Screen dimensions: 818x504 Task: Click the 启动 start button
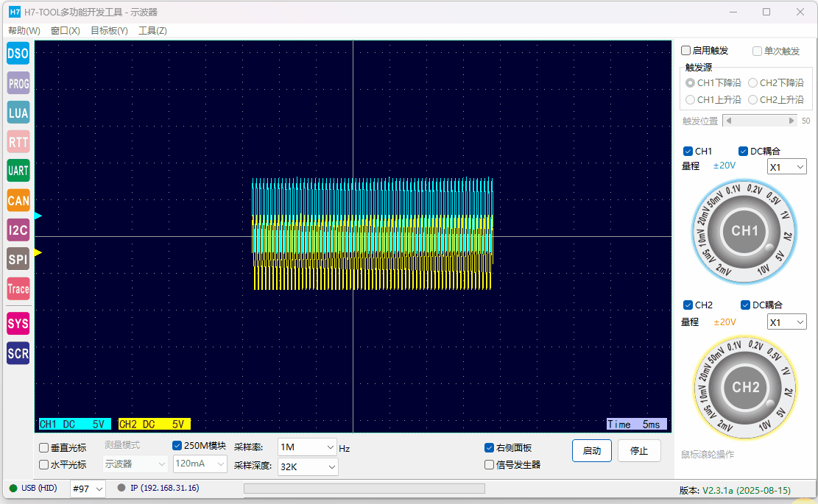point(591,451)
